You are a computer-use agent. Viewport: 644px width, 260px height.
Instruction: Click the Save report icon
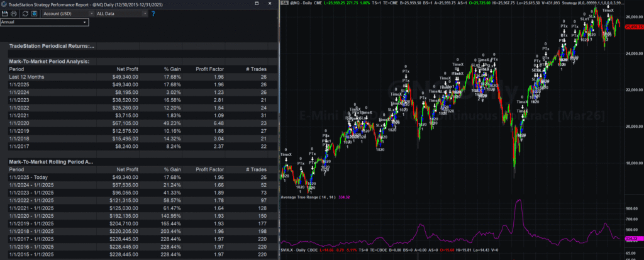point(5,13)
